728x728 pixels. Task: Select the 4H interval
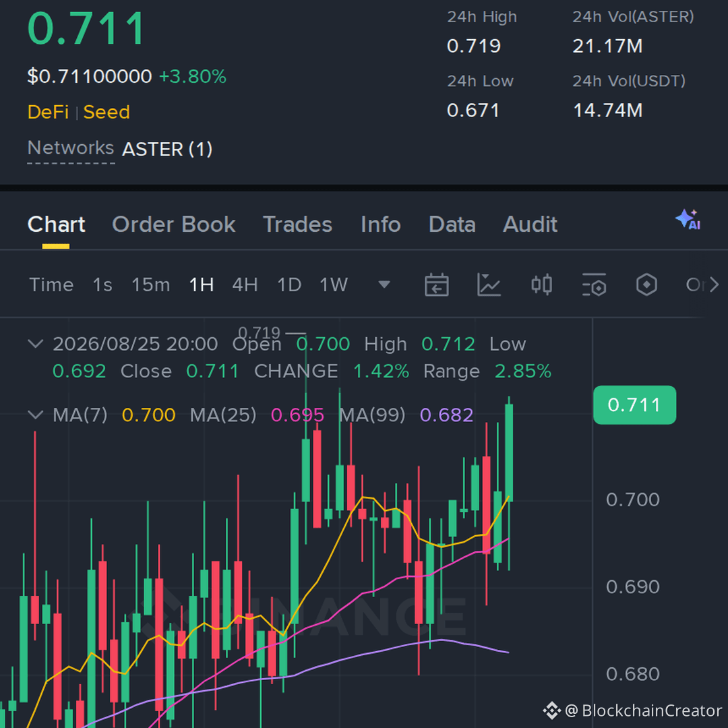pos(245,284)
